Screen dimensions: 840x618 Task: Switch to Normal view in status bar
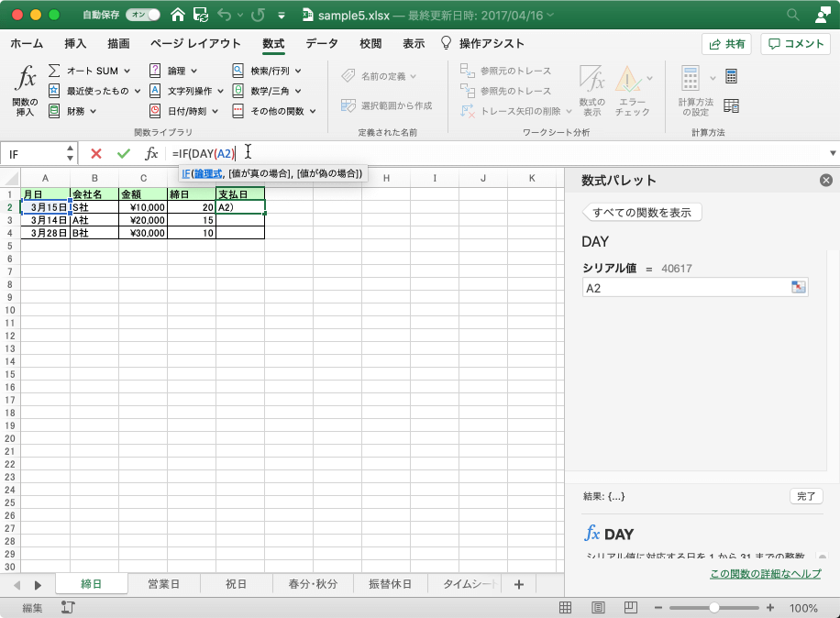click(565, 608)
